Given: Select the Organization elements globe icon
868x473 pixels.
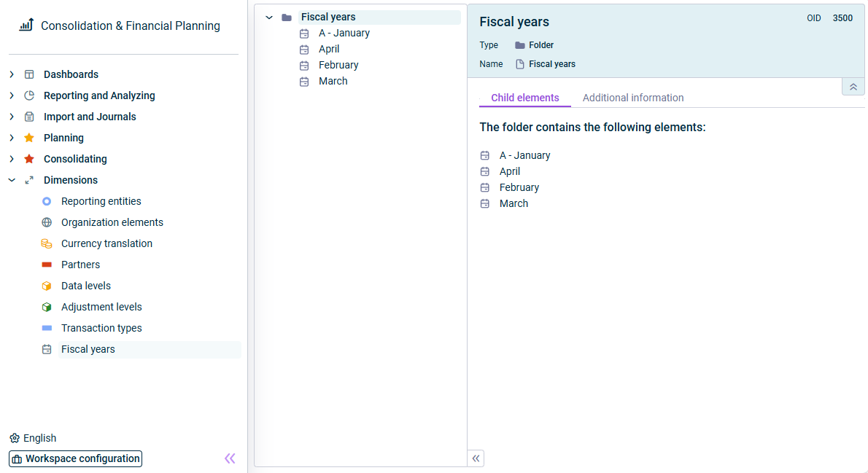Looking at the screenshot, I should pos(47,222).
